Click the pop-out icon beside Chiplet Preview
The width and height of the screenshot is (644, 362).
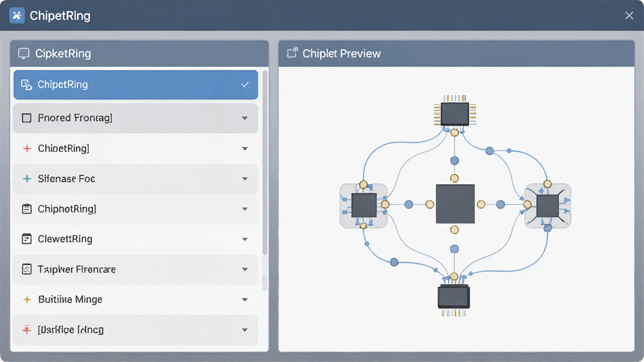(292, 53)
